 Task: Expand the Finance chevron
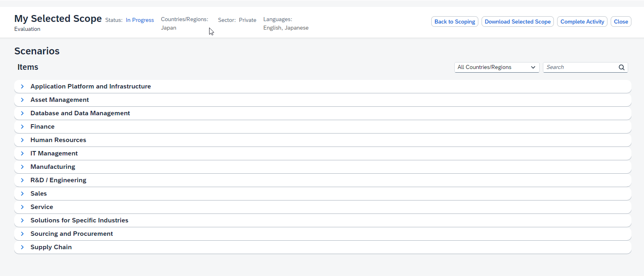(x=22, y=127)
